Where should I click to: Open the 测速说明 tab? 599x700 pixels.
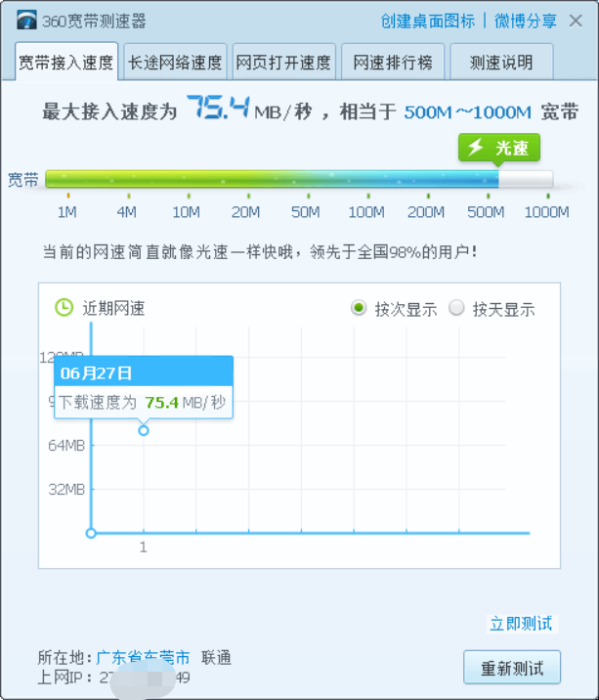[x=501, y=62]
